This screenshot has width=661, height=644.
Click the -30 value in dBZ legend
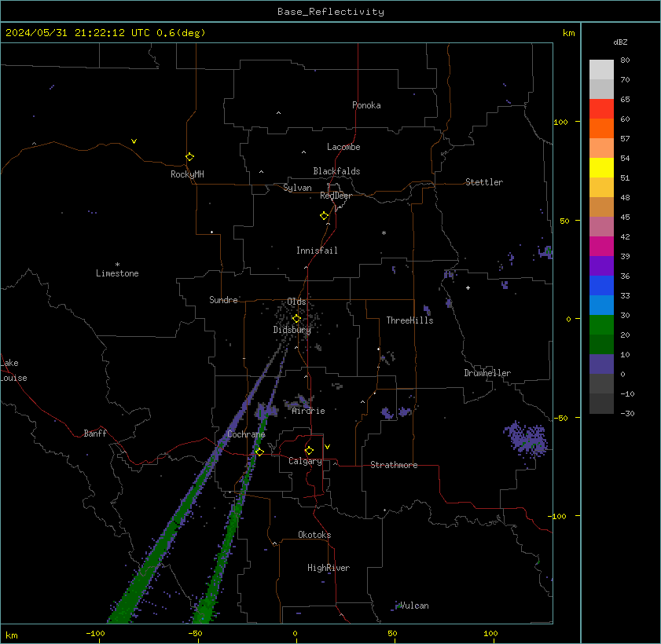click(627, 414)
